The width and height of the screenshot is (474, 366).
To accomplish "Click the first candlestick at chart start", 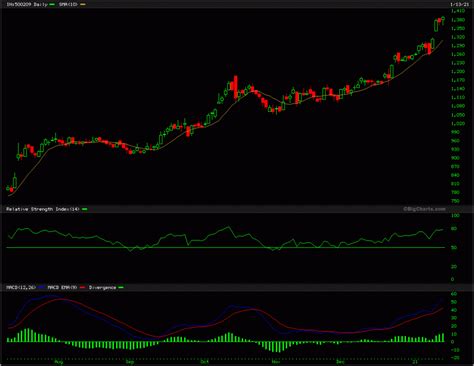I will (x=8, y=188).
